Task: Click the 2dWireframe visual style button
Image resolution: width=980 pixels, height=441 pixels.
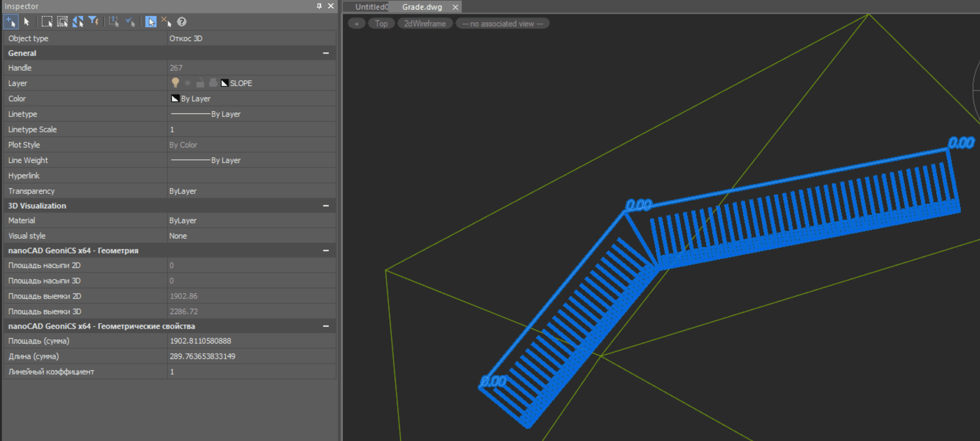Action: [x=424, y=24]
